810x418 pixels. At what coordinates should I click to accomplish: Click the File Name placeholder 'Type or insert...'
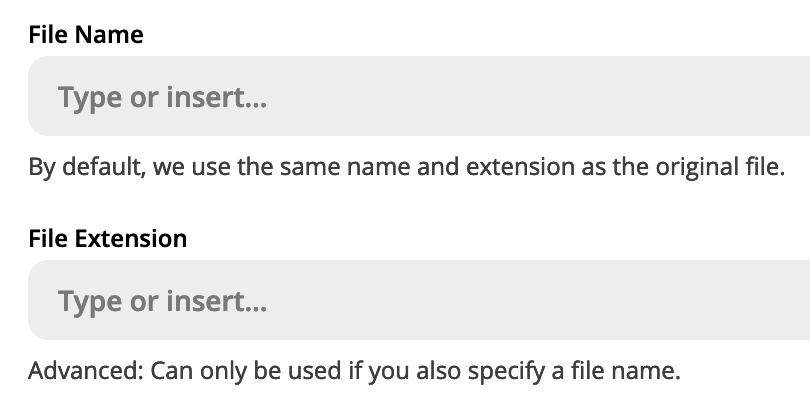pos(163,97)
